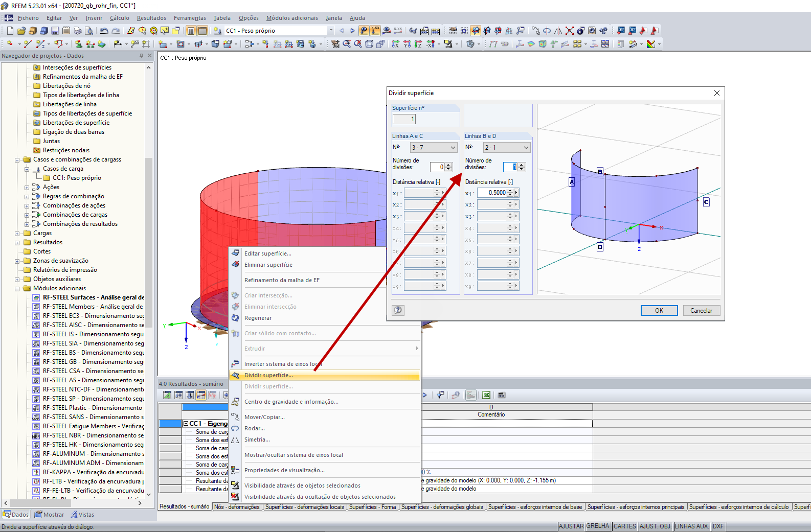Click OK in Dividir superfície dialog
The image size is (811, 532).
[x=659, y=310]
